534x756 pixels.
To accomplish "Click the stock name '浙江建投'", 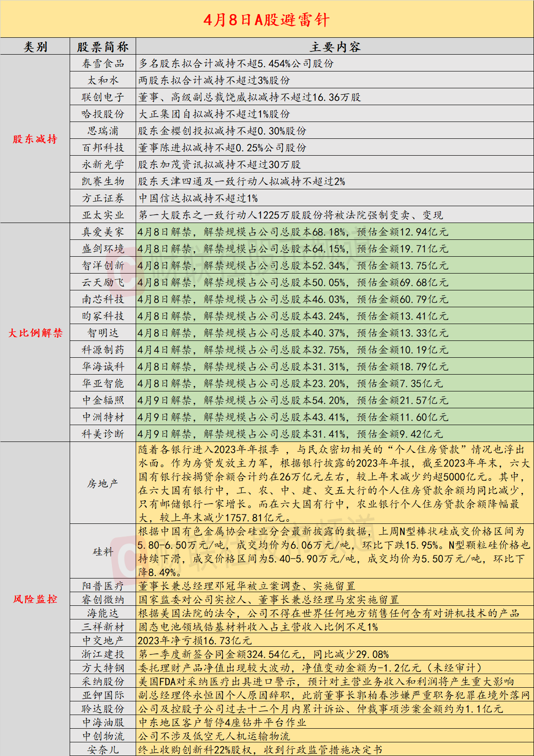I will point(103,654).
